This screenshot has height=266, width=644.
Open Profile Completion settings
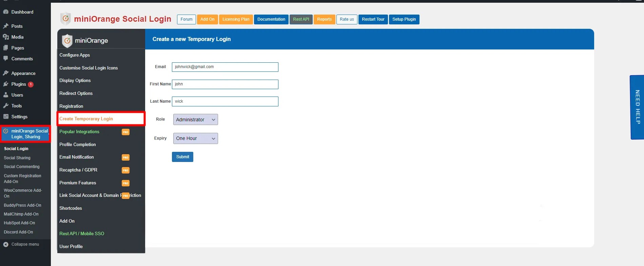[78, 144]
